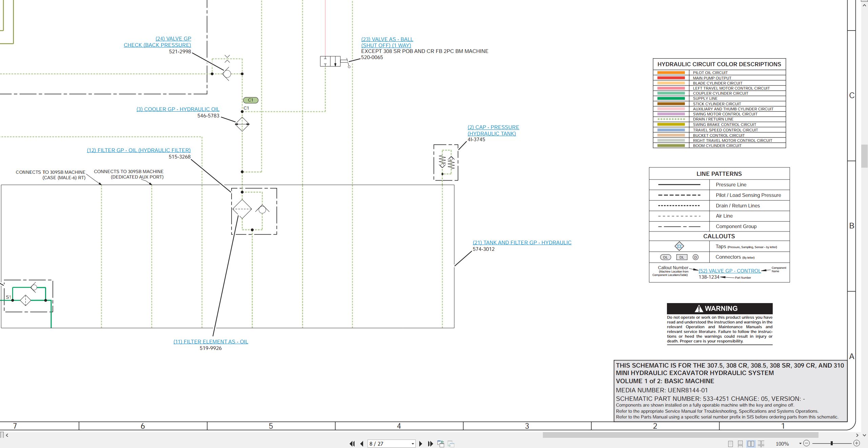Switch to continuous page view
The height and width of the screenshot is (448, 868).
(x=741, y=444)
